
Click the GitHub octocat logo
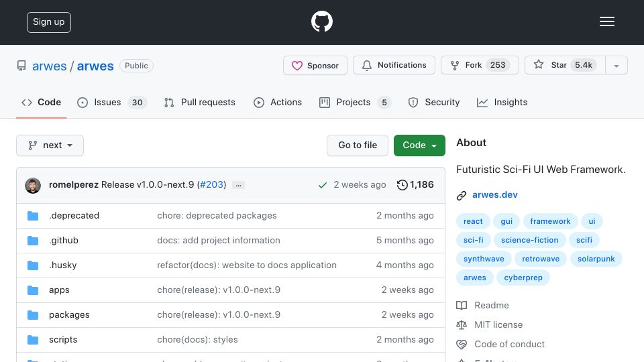(x=321, y=21)
